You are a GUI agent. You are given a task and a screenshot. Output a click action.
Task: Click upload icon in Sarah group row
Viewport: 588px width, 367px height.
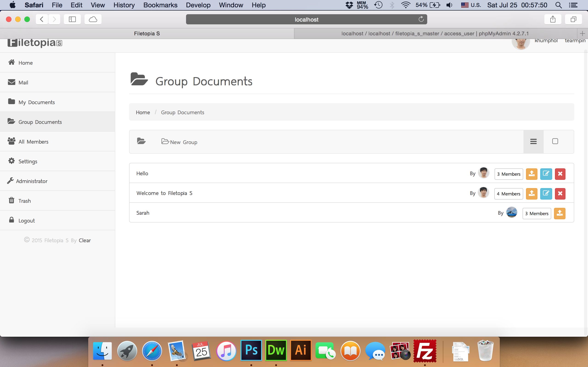coord(560,213)
